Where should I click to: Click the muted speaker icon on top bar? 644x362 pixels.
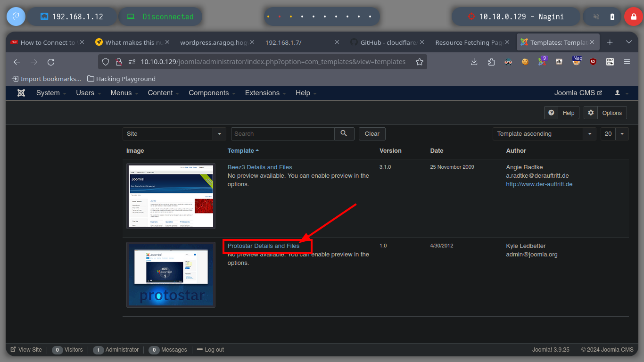click(x=596, y=16)
